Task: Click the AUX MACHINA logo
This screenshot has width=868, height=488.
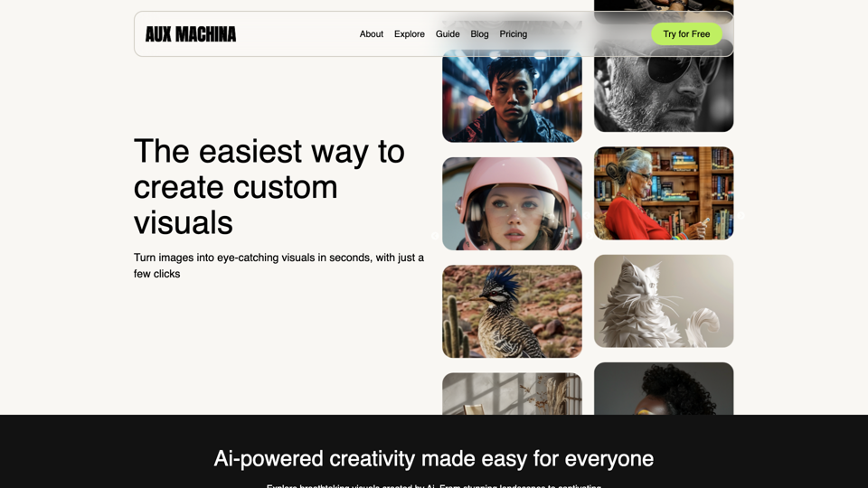Action: point(191,34)
